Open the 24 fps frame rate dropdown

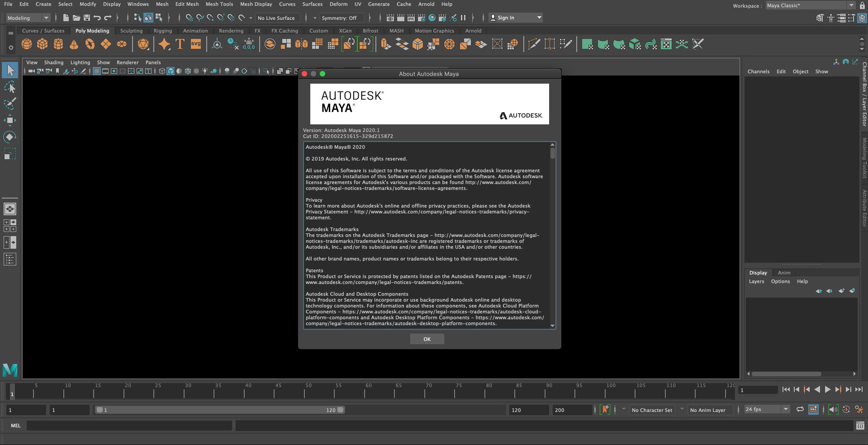pos(767,409)
